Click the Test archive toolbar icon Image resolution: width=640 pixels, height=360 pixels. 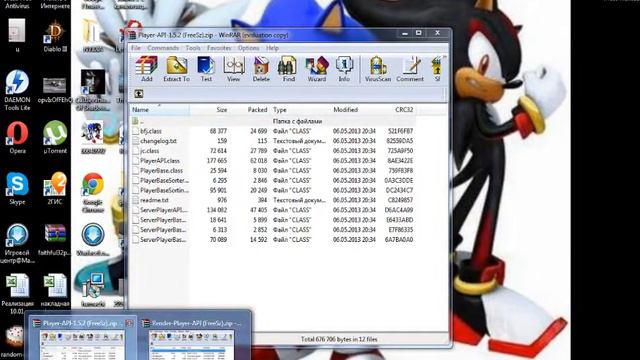click(206, 69)
